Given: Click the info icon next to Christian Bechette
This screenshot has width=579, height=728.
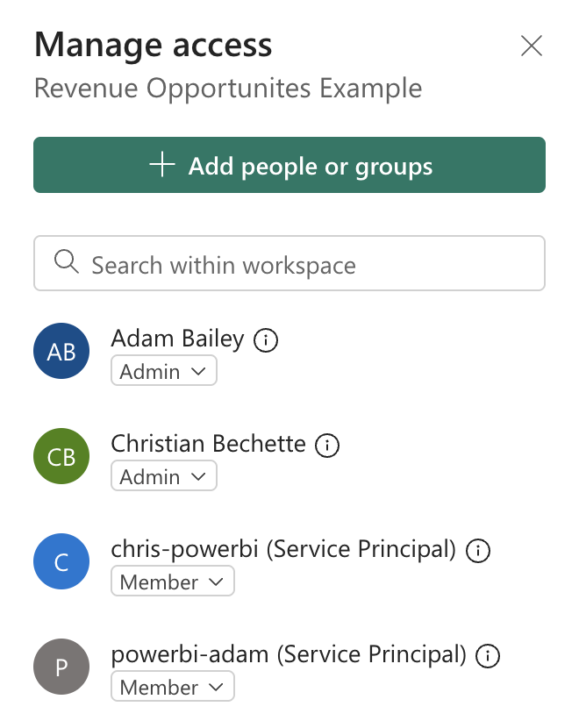Looking at the screenshot, I should pyautogui.click(x=326, y=446).
